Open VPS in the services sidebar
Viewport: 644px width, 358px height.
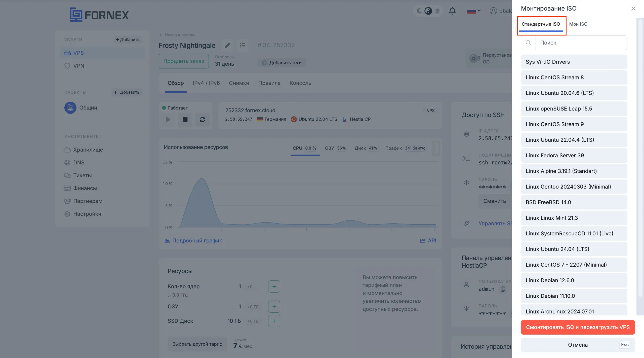pyautogui.click(x=103, y=53)
